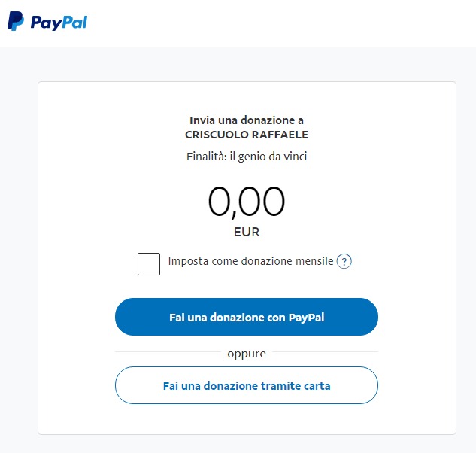Click the 'Finalità: il genio da vinci' text
The width and height of the screenshot is (476, 453).
coord(247,157)
